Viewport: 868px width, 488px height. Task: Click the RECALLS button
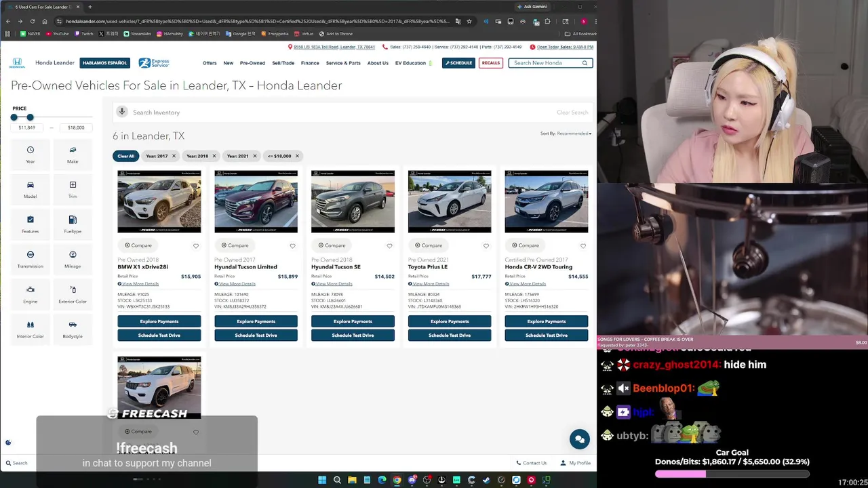tap(491, 63)
